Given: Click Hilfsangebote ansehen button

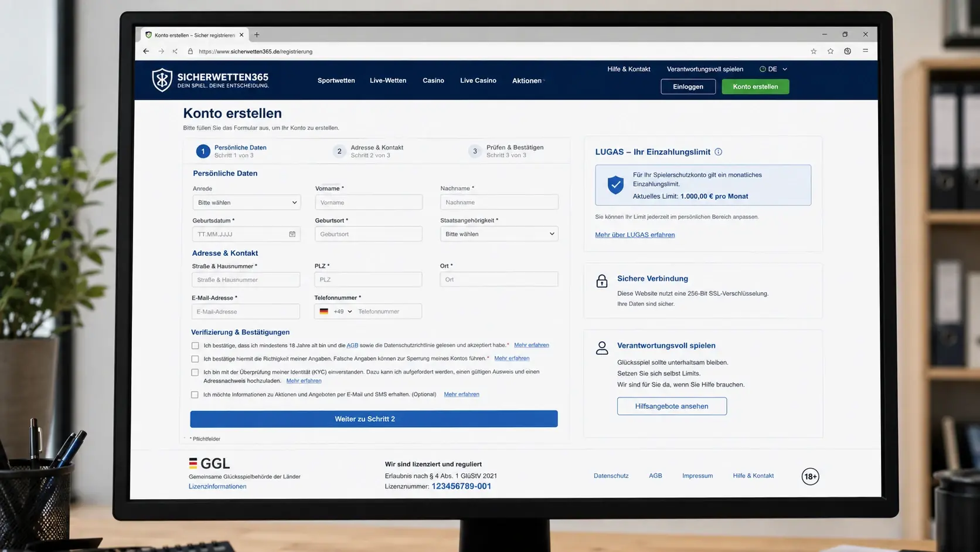Looking at the screenshot, I should click(x=672, y=406).
